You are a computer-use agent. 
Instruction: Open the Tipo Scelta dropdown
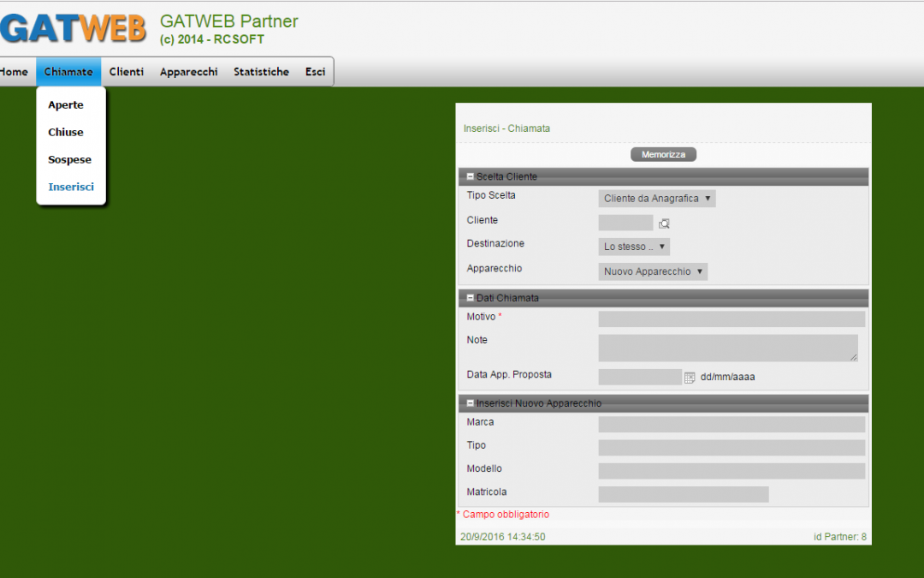(656, 199)
